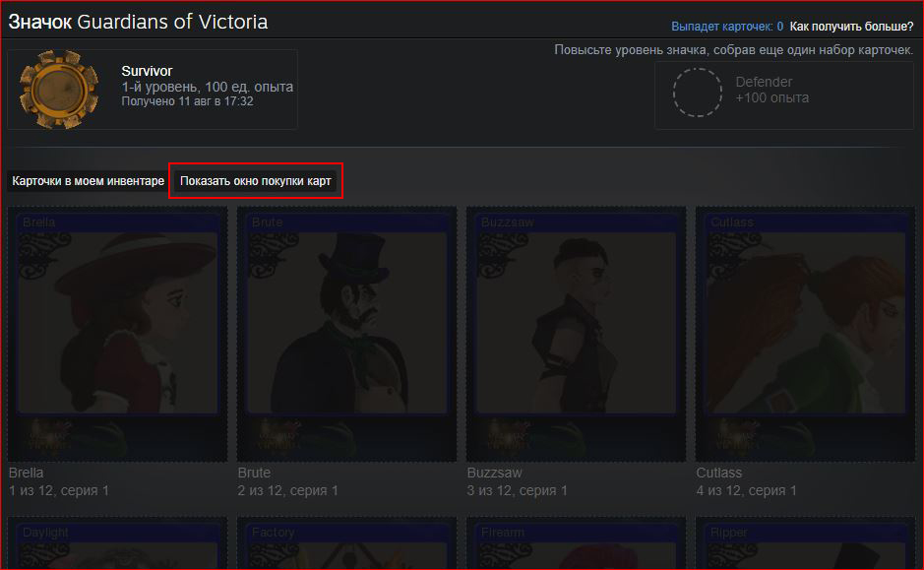Open the Buzzsaw trading card
The width and height of the screenshot is (924, 570).
coord(576,334)
